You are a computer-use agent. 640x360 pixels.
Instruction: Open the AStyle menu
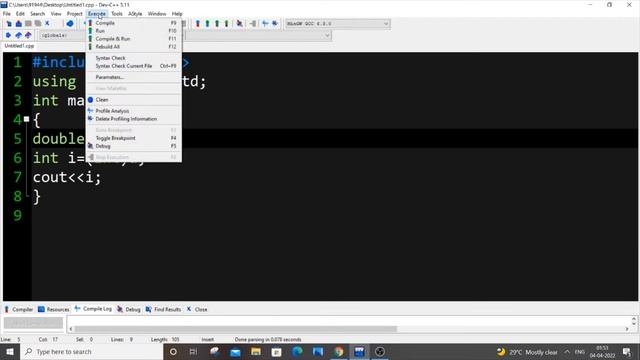(x=135, y=13)
